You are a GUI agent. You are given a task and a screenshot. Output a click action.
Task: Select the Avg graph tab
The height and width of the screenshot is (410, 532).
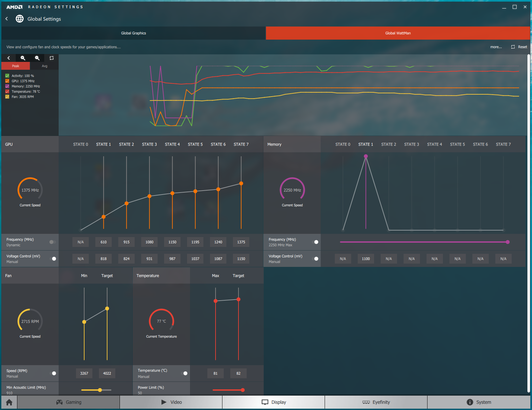pyautogui.click(x=45, y=66)
